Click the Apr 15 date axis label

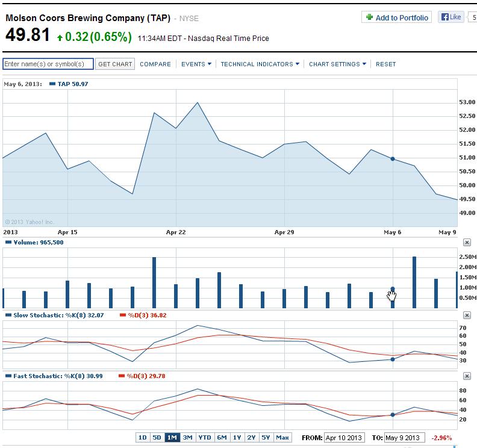67,232
